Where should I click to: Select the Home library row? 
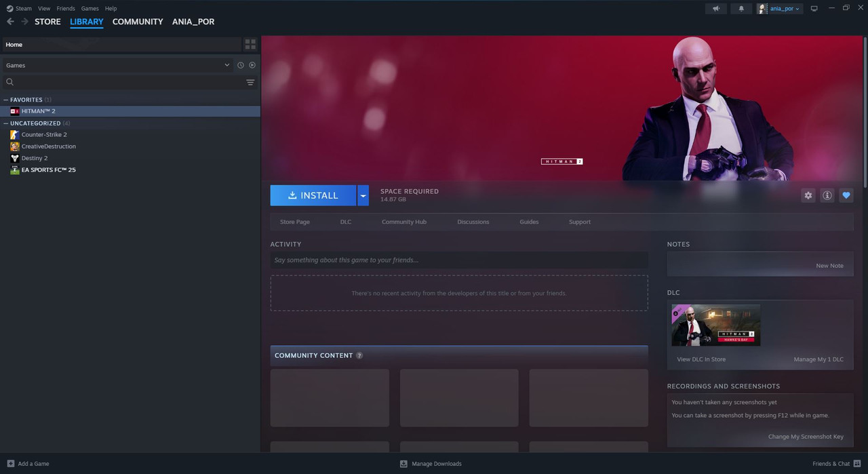(x=121, y=44)
